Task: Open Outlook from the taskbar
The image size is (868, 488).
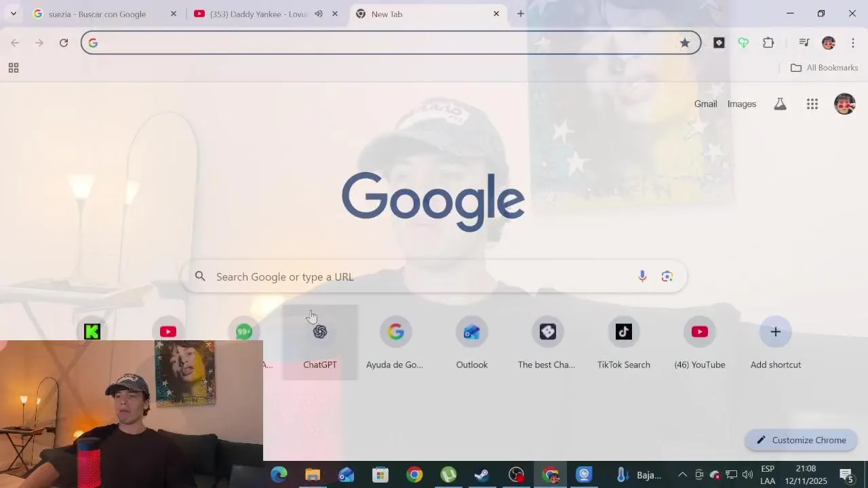Action: [x=347, y=474]
